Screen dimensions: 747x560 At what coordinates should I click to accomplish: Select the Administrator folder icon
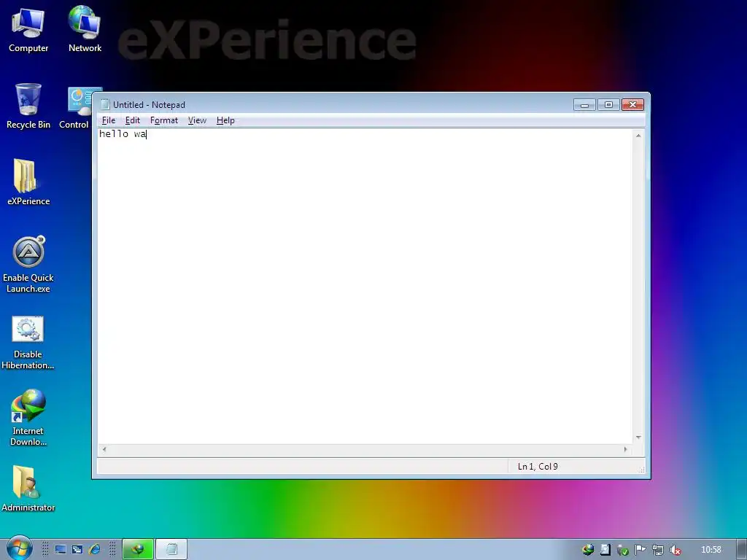pos(28,489)
